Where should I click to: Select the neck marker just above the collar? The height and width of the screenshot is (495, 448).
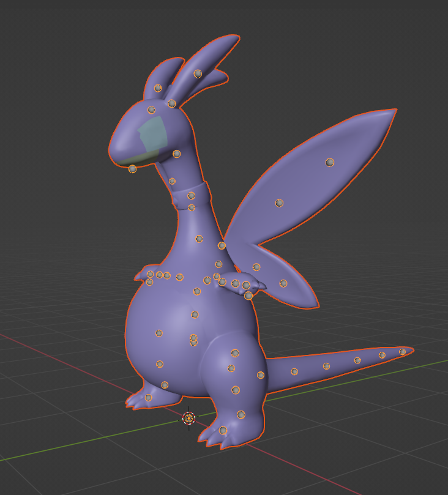[x=172, y=181]
